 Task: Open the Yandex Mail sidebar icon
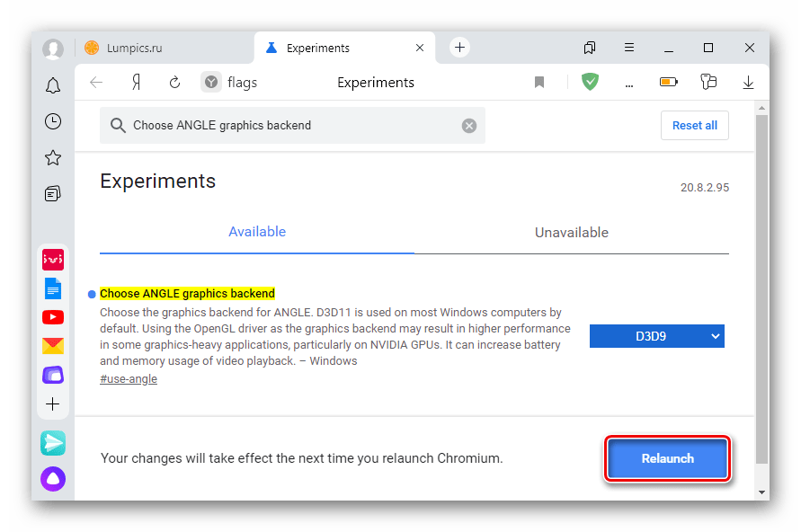(x=53, y=346)
